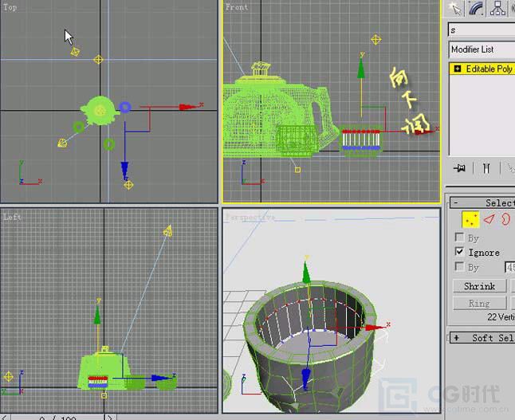This screenshot has height=420, width=515.
Task: Open the Modifier List dropdown
Action: [482, 49]
